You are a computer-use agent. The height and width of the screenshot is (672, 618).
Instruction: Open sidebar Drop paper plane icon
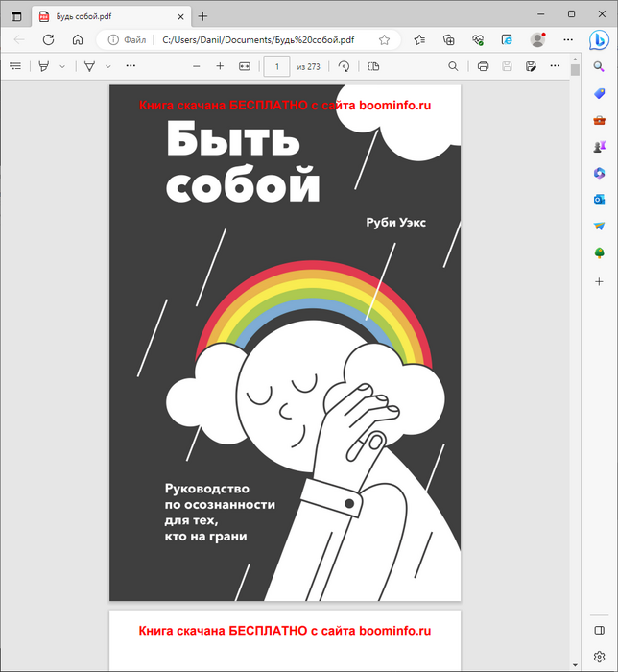(x=599, y=227)
